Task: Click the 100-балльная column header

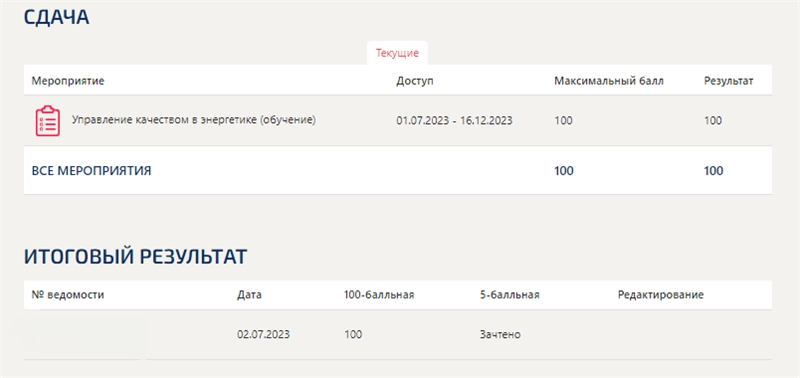Action: point(379,295)
